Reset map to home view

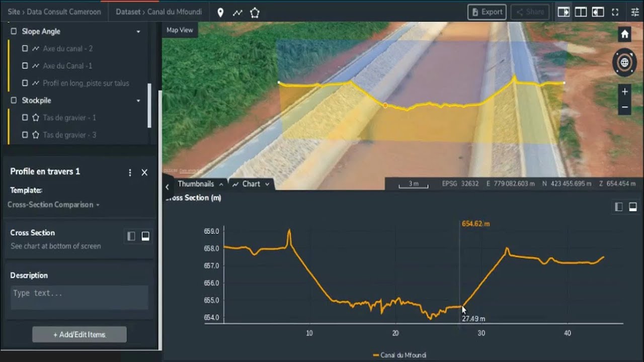point(624,34)
